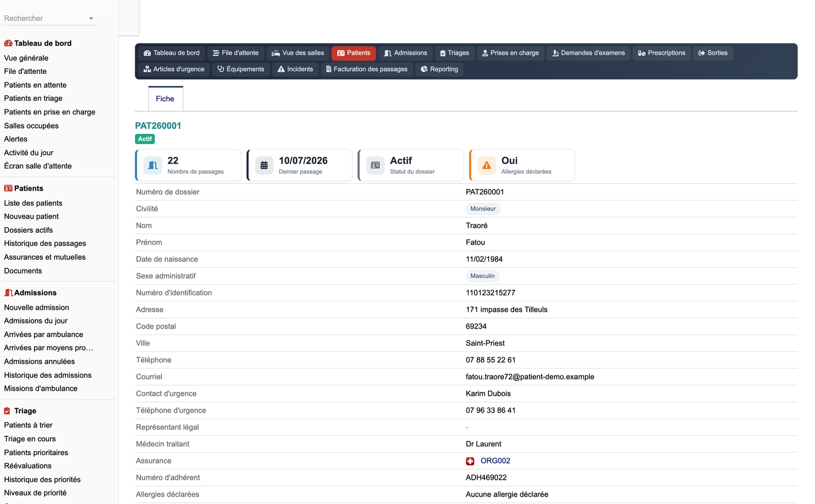Open Reporting menu item
Viewport: 815px width, 504px height.
tap(439, 69)
